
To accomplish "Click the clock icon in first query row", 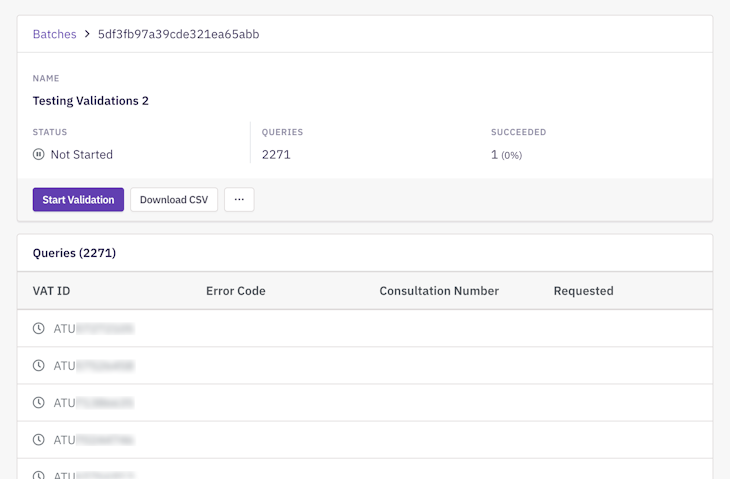I will pyautogui.click(x=39, y=328).
